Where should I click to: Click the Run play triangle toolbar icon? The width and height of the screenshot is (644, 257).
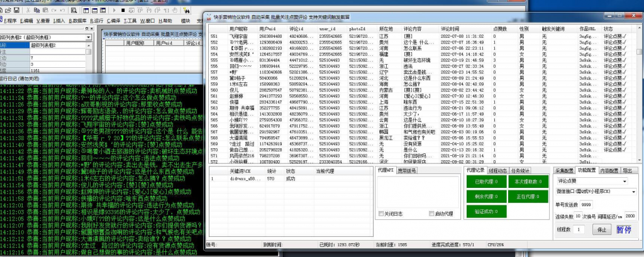(x=114, y=10)
